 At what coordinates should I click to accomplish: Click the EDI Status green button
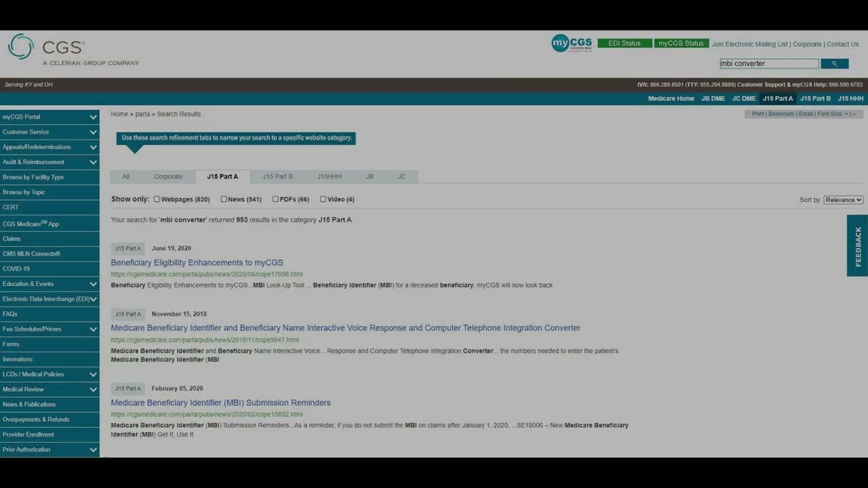click(624, 43)
